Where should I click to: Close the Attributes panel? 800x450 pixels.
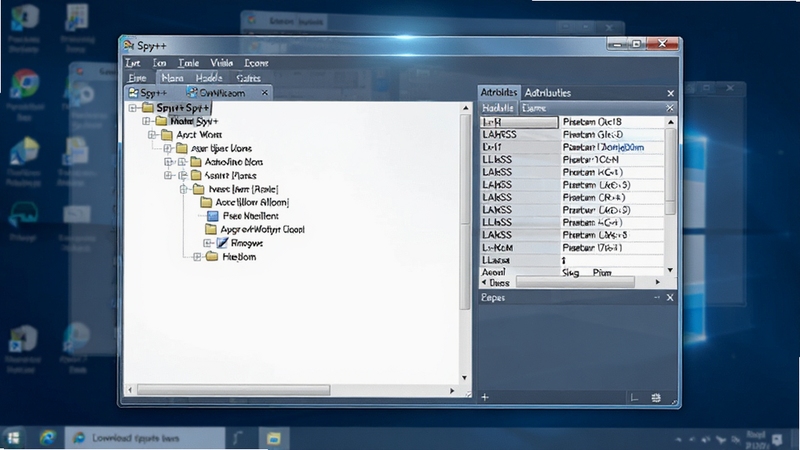[x=670, y=93]
